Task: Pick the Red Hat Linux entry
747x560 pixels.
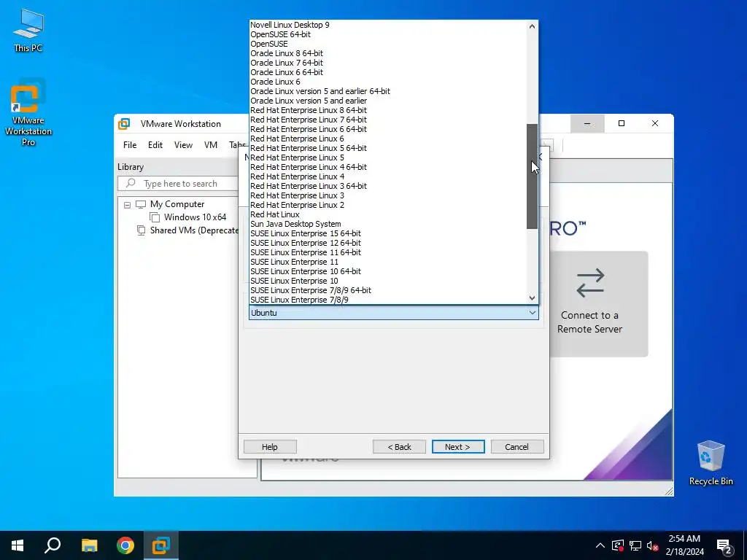Action: coord(275,214)
